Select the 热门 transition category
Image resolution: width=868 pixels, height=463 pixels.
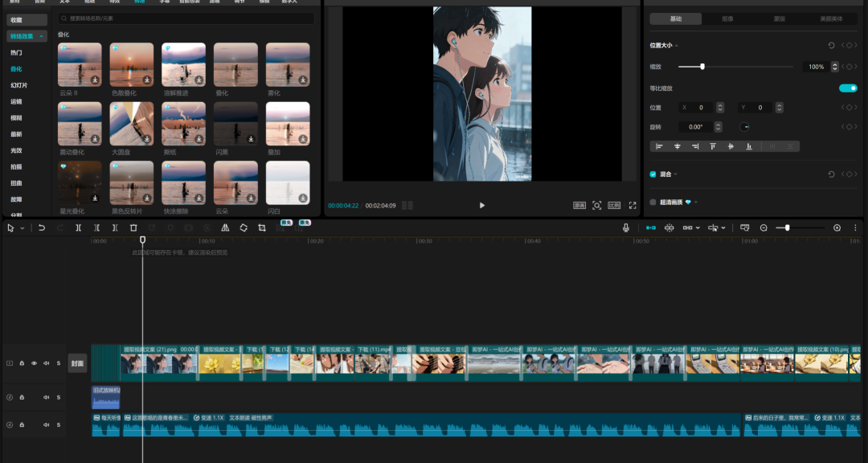coord(16,52)
